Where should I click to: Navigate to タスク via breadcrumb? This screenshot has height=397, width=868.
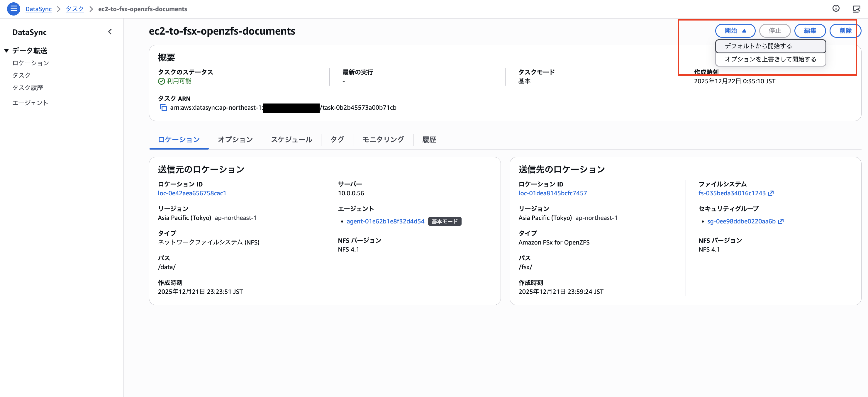[74, 9]
